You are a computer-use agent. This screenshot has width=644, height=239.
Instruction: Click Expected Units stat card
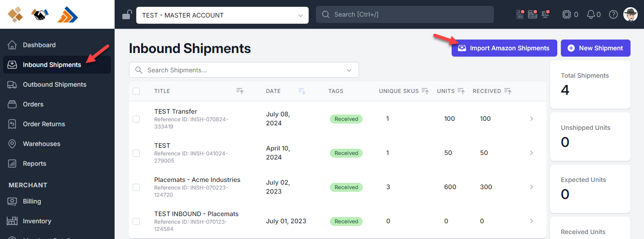tap(590, 189)
